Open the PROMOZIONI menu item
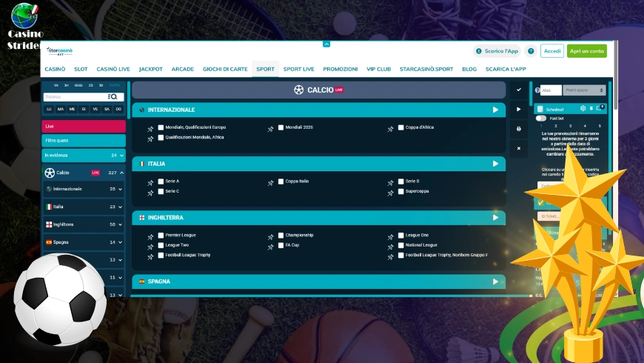The height and width of the screenshot is (363, 644). tap(340, 69)
